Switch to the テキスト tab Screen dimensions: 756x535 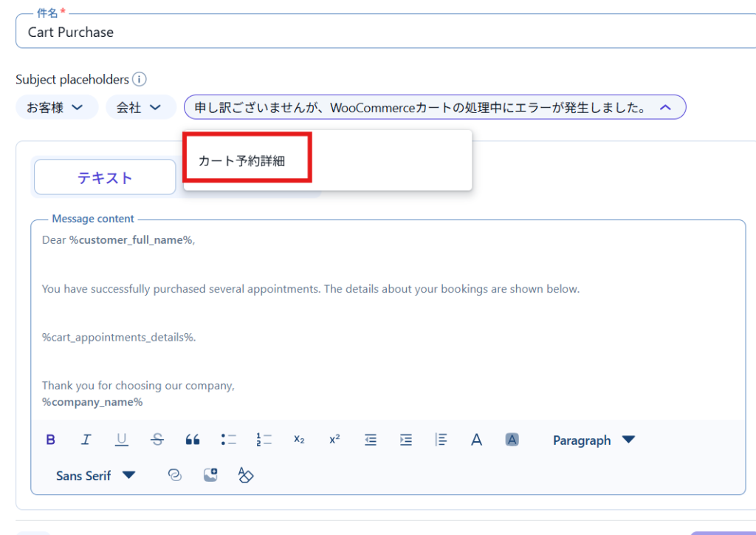[x=105, y=177]
